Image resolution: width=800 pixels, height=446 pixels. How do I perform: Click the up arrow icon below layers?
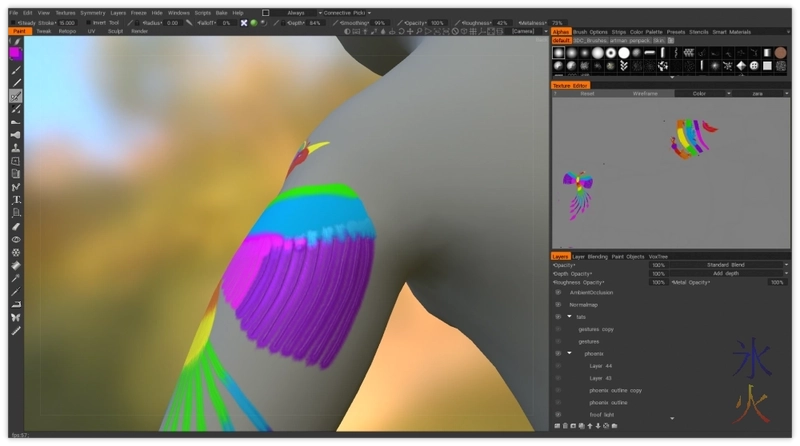588,427
